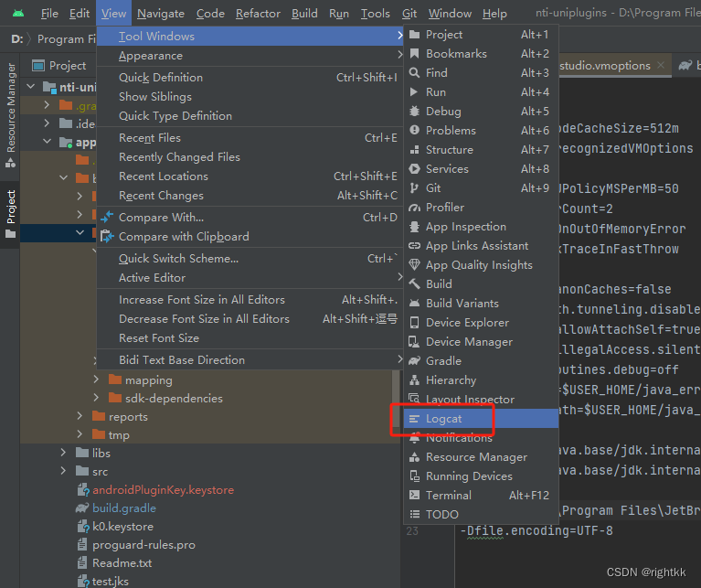Open the Logcat tool window
701x588 pixels.
[x=481, y=419]
